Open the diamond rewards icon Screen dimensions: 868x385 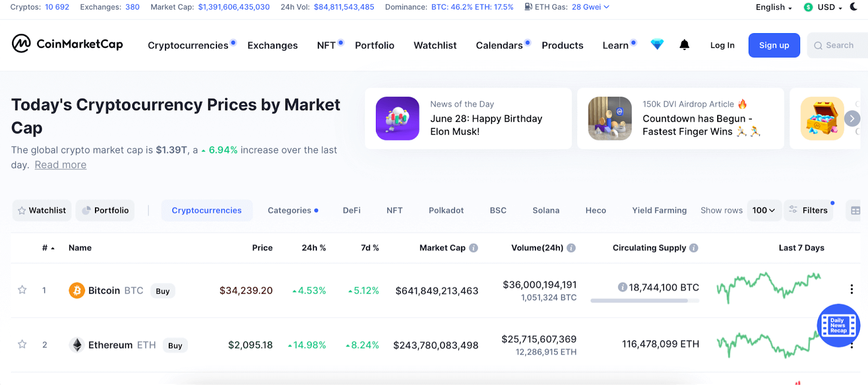pyautogui.click(x=657, y=45)
